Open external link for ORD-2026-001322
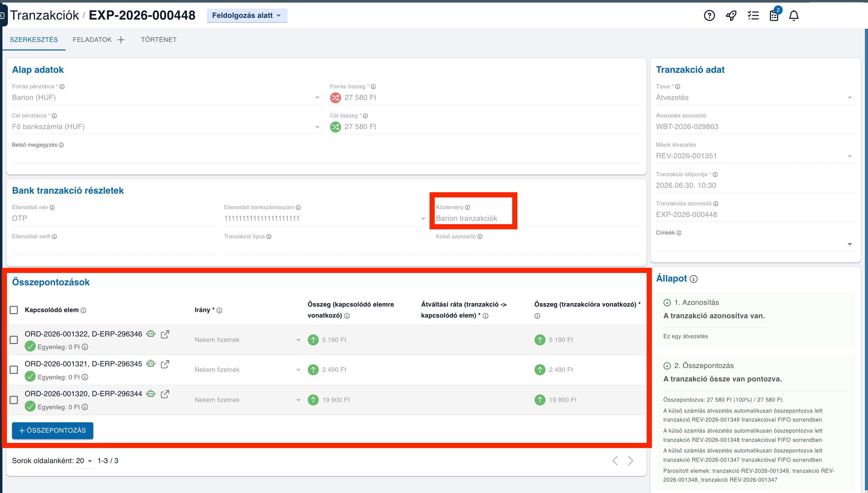Screen dimensions: 868x493 pos(165,334)
